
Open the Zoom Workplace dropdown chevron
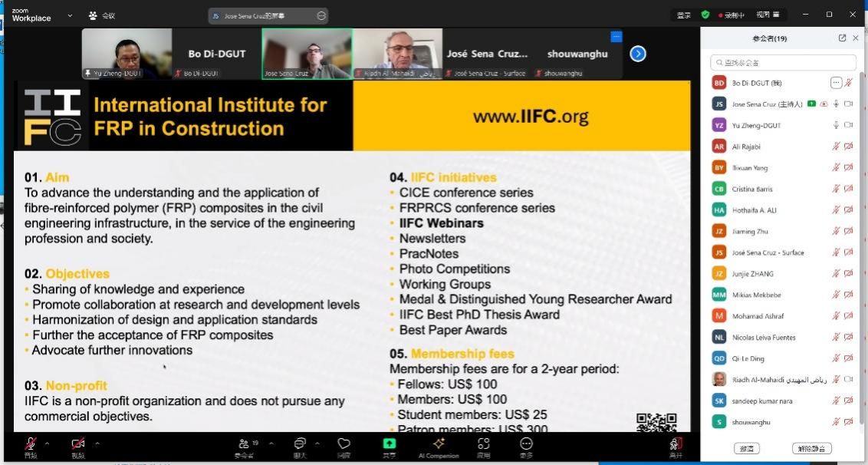pyautogui.click(x=71, y=15)
